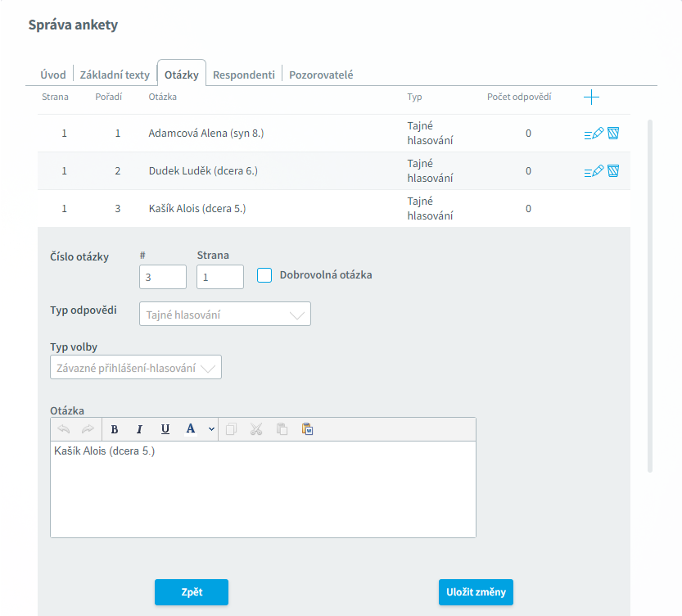Open the Typ volby dropdown

[x=136, y=368]
